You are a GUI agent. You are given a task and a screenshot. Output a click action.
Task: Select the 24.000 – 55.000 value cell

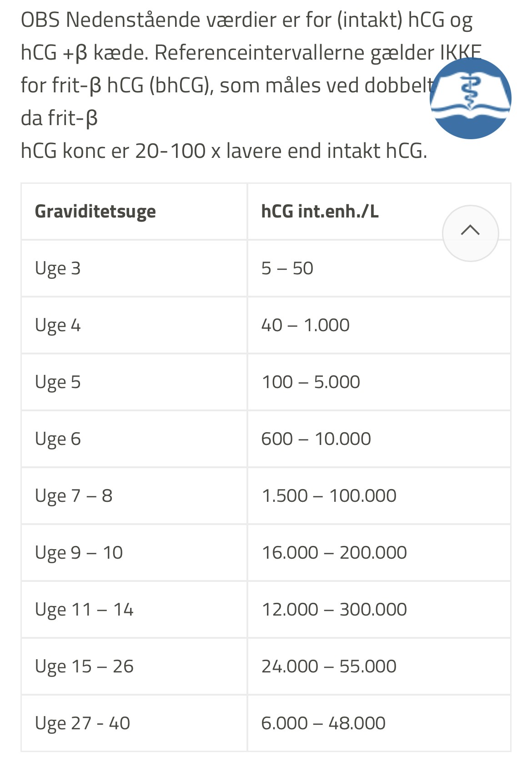pos(329,667)
